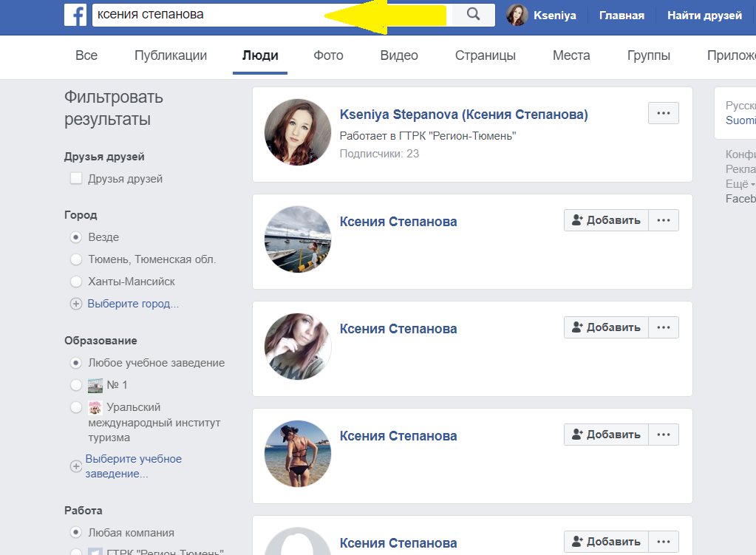Switch to the Видео tab
756x555 pixels.
click(399, 55)
